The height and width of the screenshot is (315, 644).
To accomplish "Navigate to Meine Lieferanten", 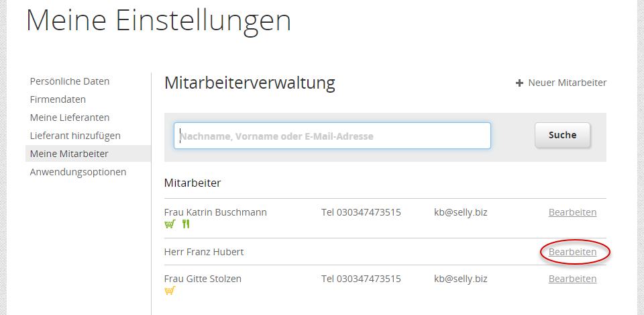I will point(70,118).
